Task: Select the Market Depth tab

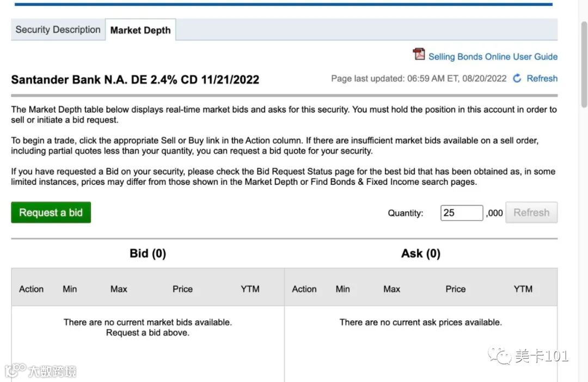Action: [140, 30]
